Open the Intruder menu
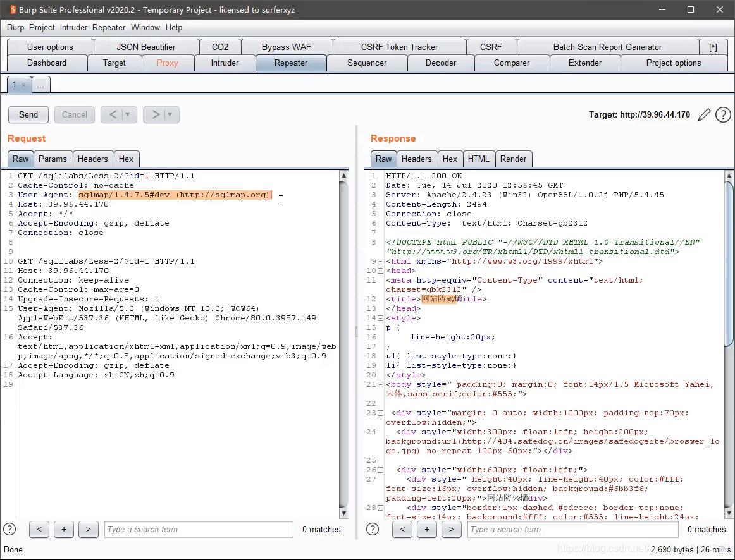Viewport: 735px width, 560px height. click(73, 28)
